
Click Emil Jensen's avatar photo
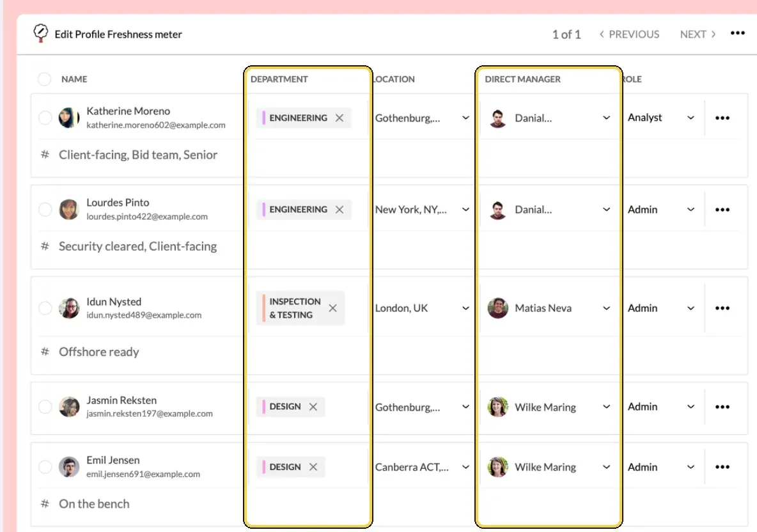tap(69, 467)
